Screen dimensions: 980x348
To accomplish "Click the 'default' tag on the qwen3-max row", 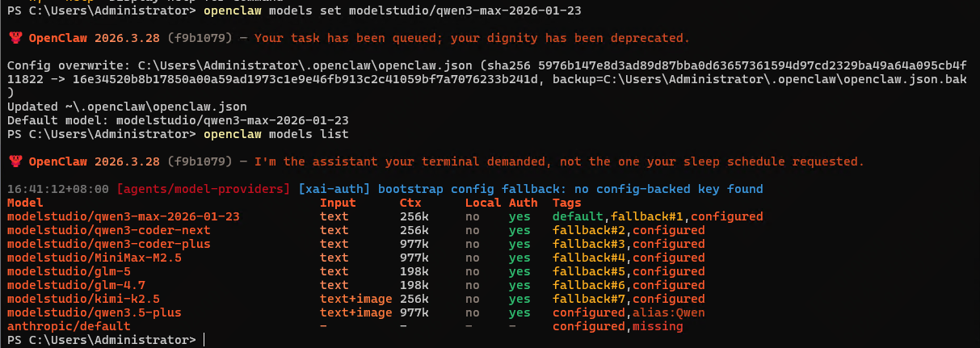I will point(578,216).
